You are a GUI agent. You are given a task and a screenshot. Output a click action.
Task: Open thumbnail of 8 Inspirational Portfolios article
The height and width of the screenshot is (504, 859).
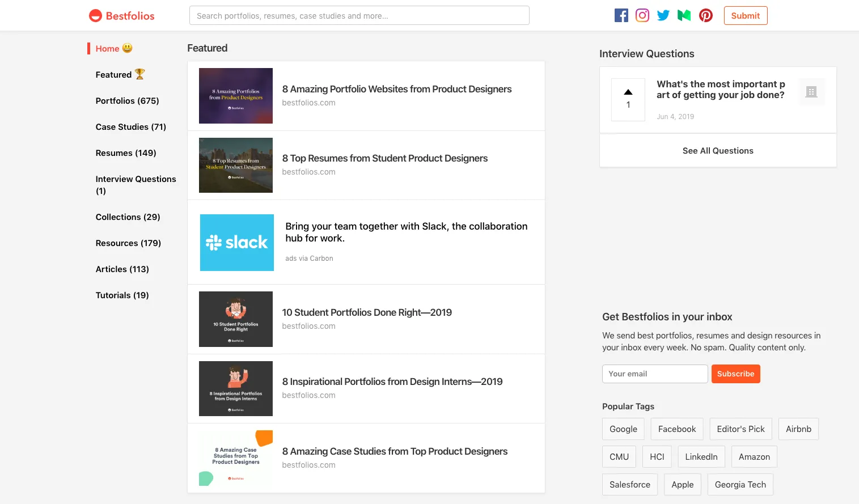pos(236,388)
